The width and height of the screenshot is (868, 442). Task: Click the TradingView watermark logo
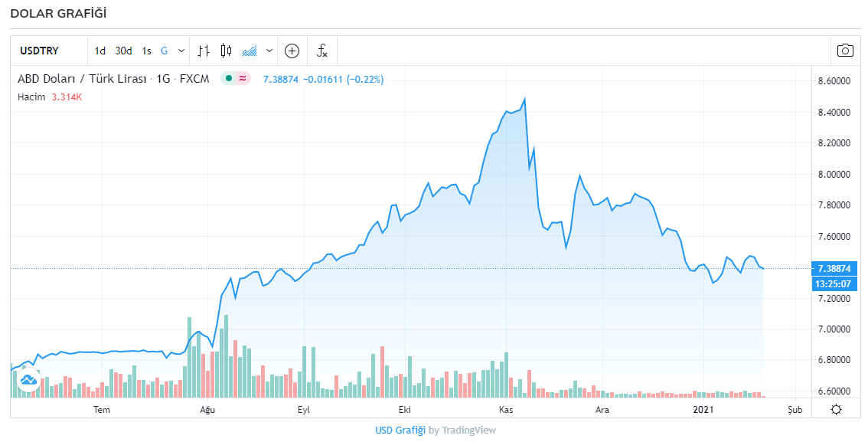[x=28, y=379]
